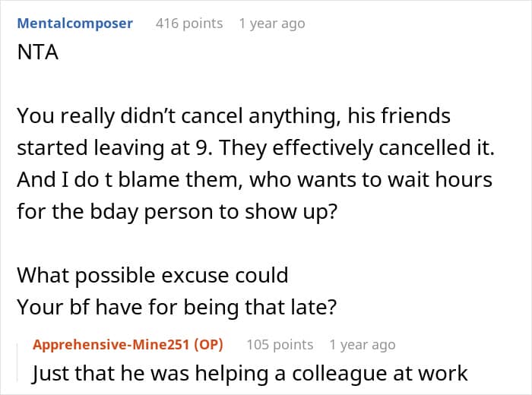Click the NTA verdict text
The width and height of the screenshot is (532, 395).
(37, 55)
